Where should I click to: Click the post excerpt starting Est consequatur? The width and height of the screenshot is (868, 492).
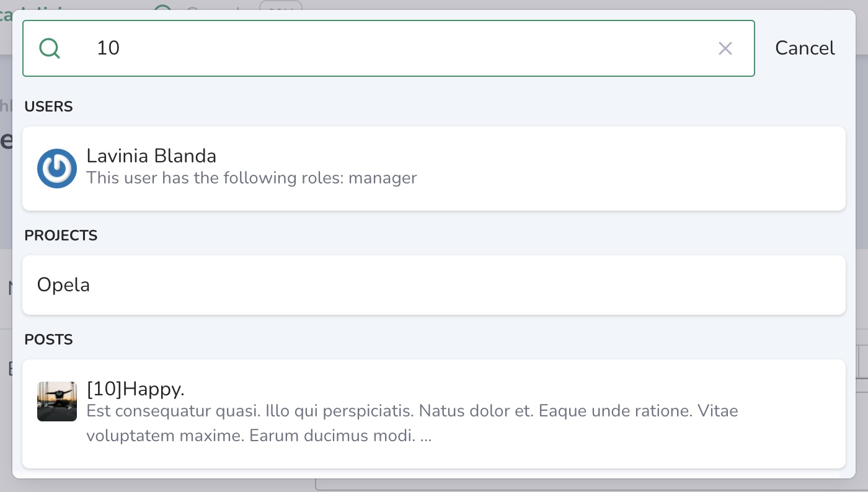412,423
